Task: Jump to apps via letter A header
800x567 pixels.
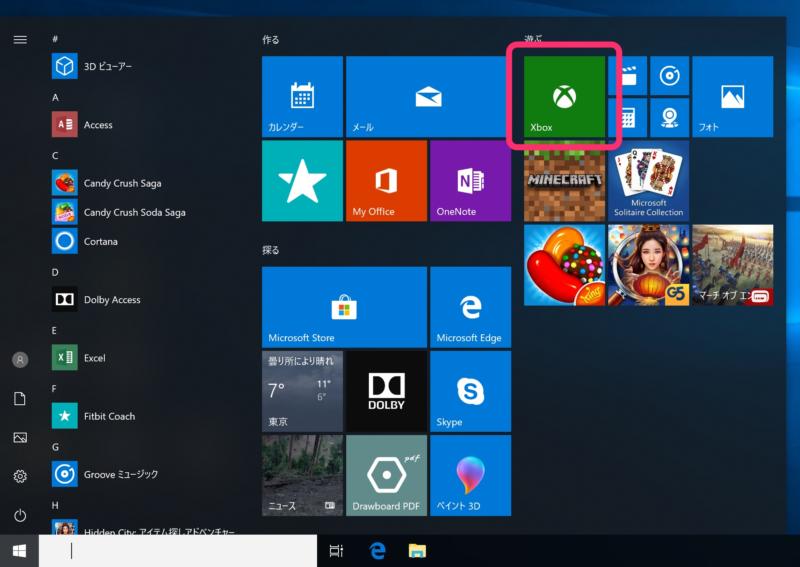Action: click(x=55, y=97)
